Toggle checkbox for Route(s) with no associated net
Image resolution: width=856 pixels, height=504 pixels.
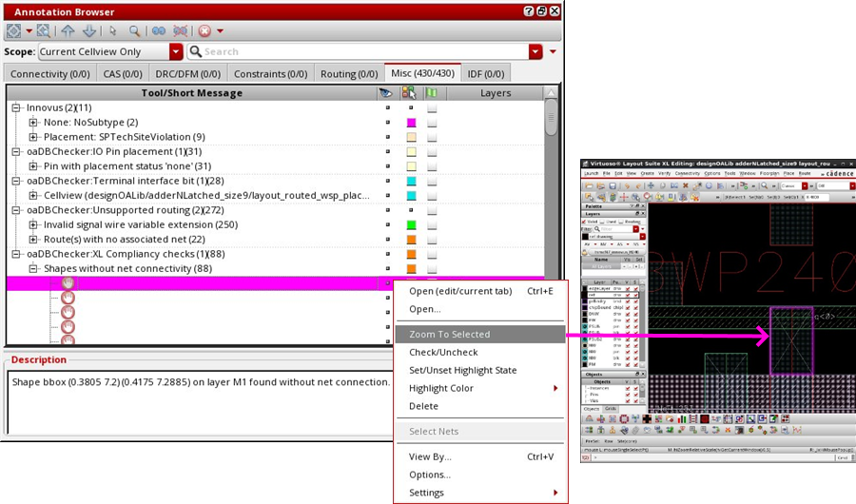(x=433, y=240)
